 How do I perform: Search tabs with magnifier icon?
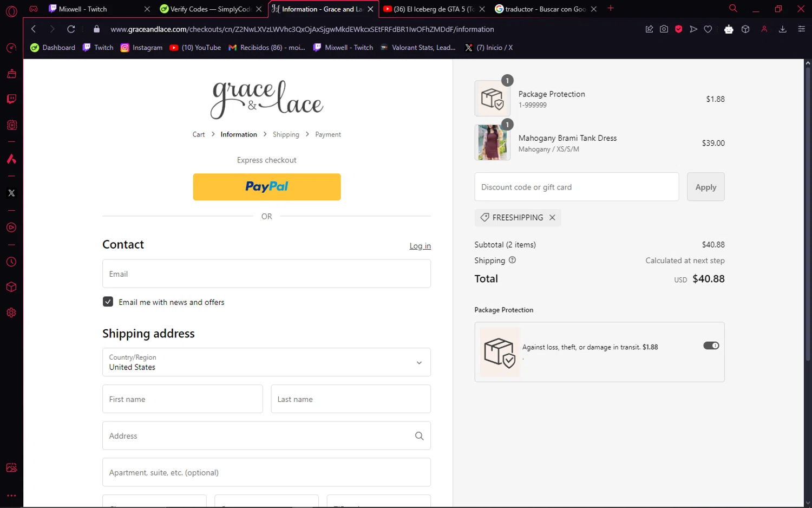(x=733, y=9)
